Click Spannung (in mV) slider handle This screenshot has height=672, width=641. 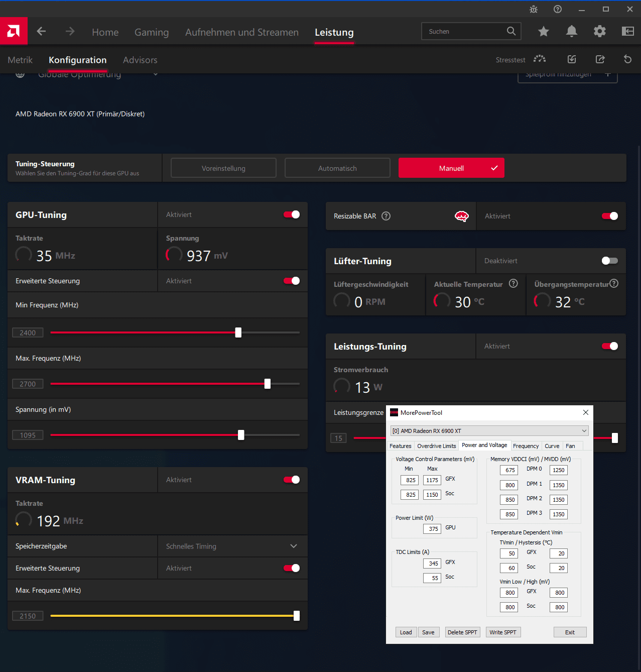[241, 435]
